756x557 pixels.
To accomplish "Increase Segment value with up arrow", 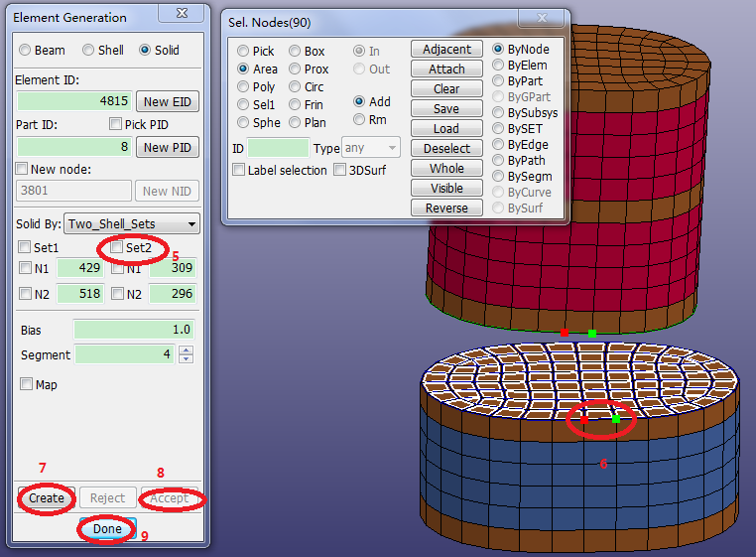I will (x=187, y=349).
